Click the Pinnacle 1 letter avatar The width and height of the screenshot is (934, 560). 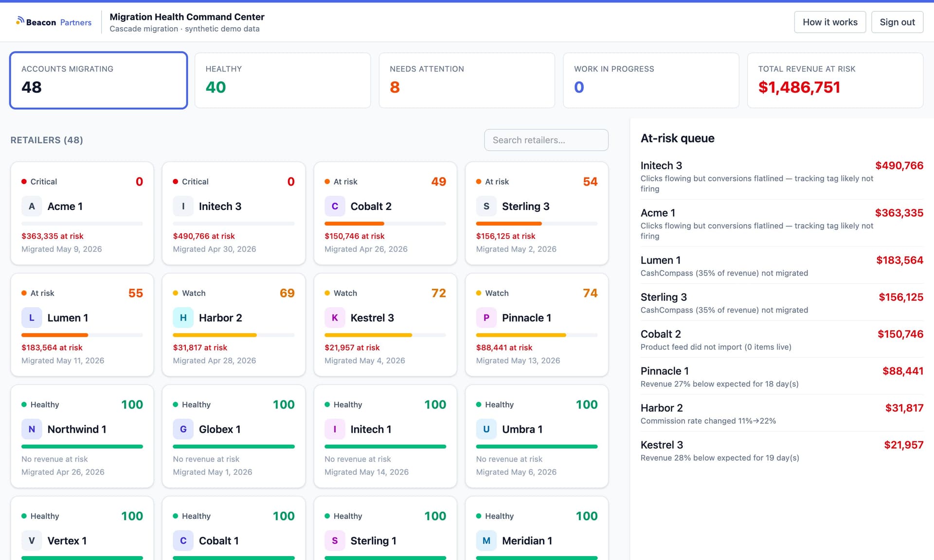(x=486, y=318)
